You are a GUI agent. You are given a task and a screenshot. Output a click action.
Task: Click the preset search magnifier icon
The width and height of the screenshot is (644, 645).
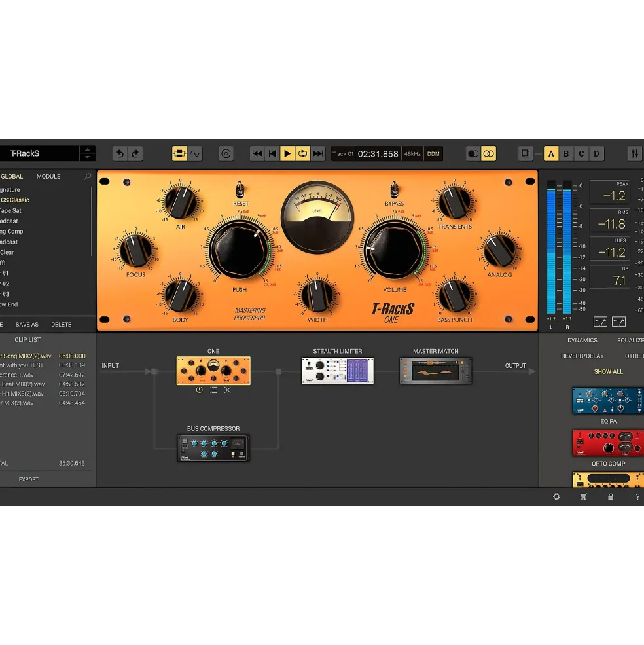(x=88, y=176)
